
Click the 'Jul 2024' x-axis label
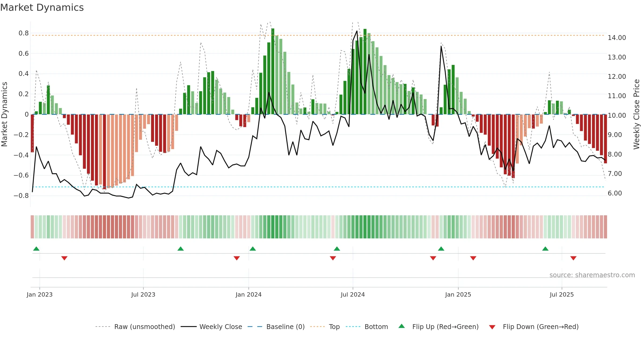pos(353,294)
